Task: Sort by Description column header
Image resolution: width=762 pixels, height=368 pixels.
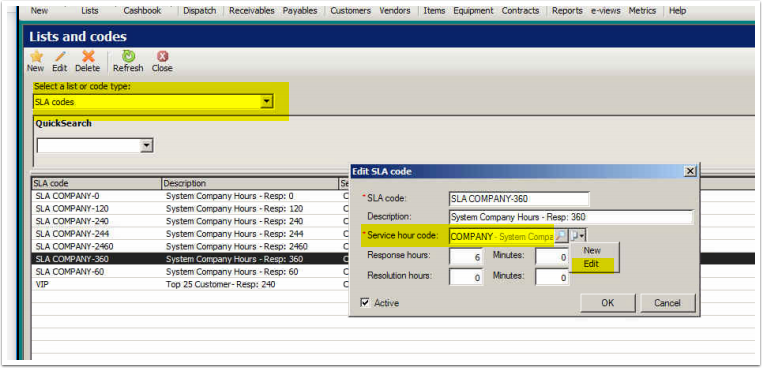Action: click(x=250, y=183)
